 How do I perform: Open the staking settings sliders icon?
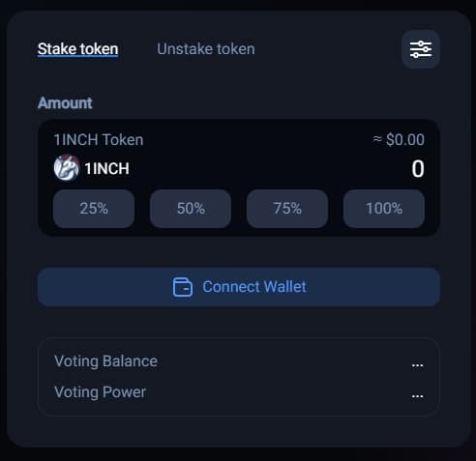pyautogui.click(x=421, y=49)
